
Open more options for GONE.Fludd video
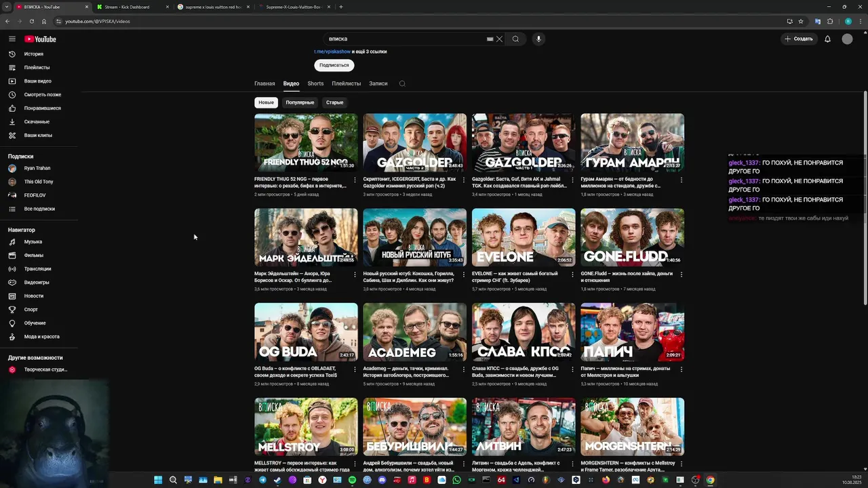click(681, 274)
